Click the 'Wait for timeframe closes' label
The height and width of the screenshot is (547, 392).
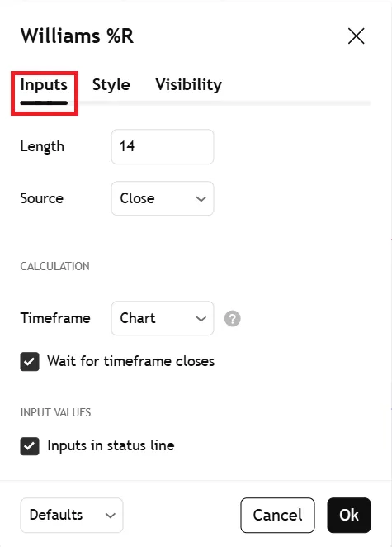(131, 361)
